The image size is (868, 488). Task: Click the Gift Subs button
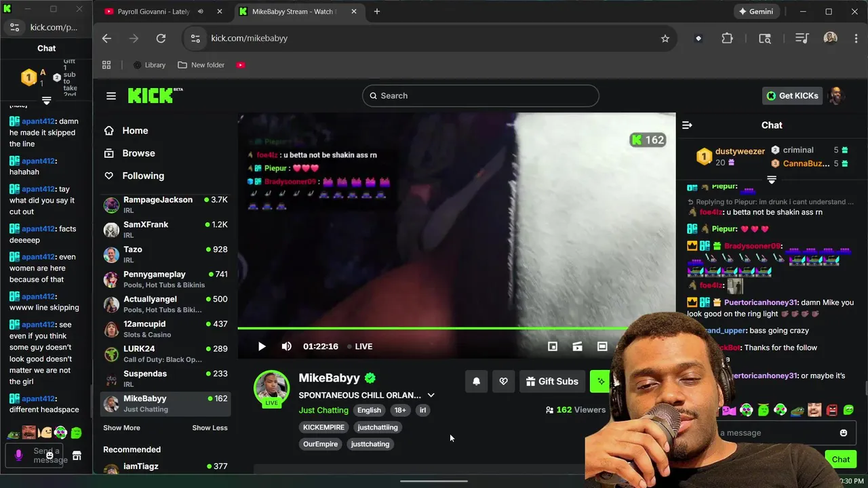tap(552, 382)
